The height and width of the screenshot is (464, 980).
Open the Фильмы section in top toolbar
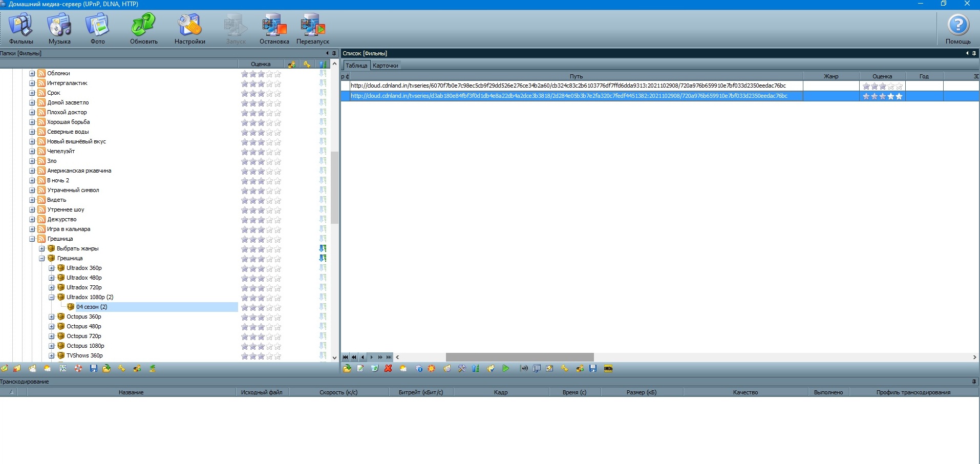point(21,29)
